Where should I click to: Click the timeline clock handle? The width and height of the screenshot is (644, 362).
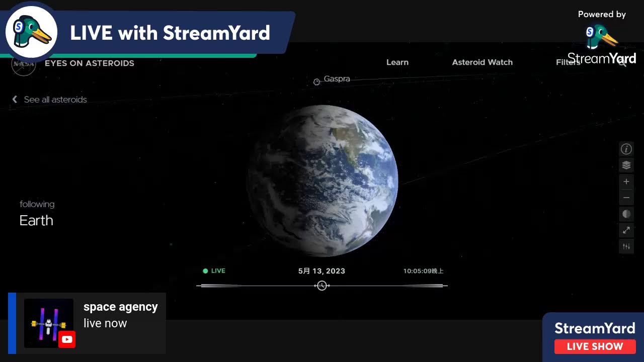click(x=322, y=286)
